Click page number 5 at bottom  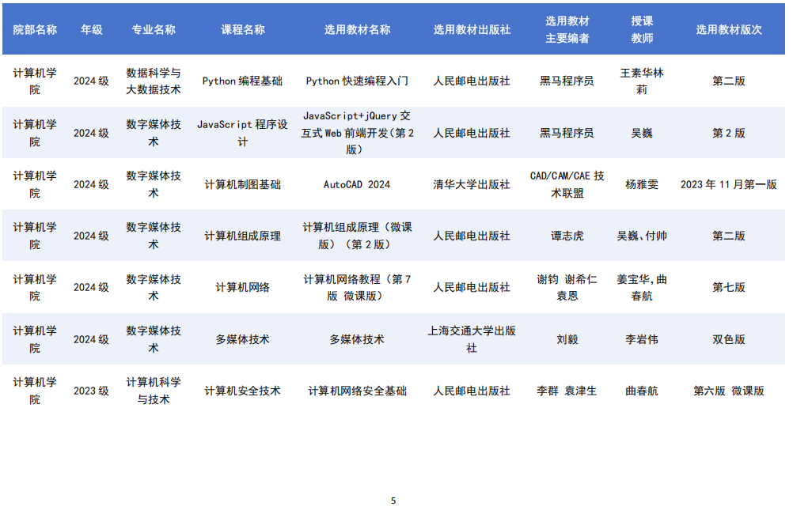(x=393, y=501)
